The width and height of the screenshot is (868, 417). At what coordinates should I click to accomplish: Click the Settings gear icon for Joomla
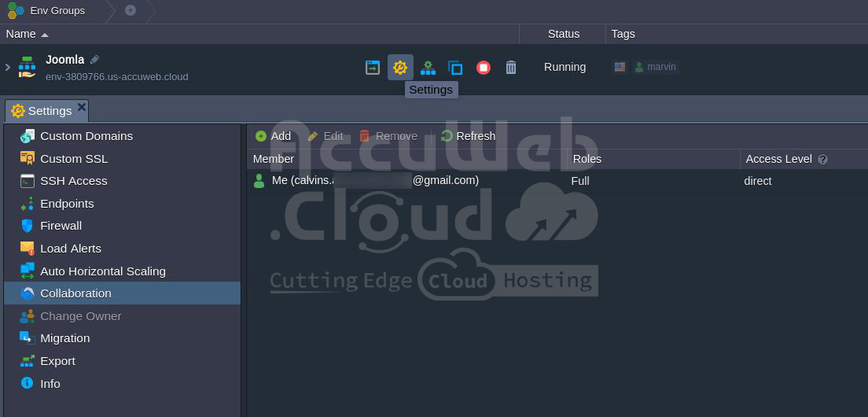coord(400,68)
